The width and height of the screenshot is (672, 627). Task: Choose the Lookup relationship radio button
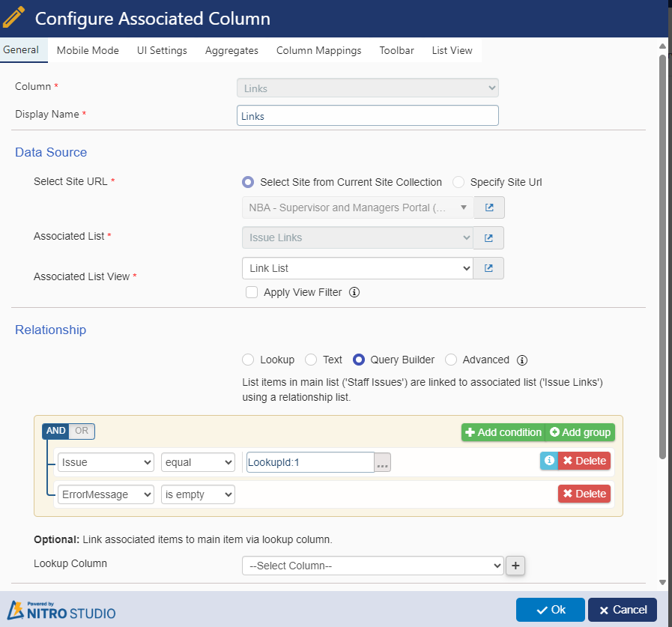(248, 360)
